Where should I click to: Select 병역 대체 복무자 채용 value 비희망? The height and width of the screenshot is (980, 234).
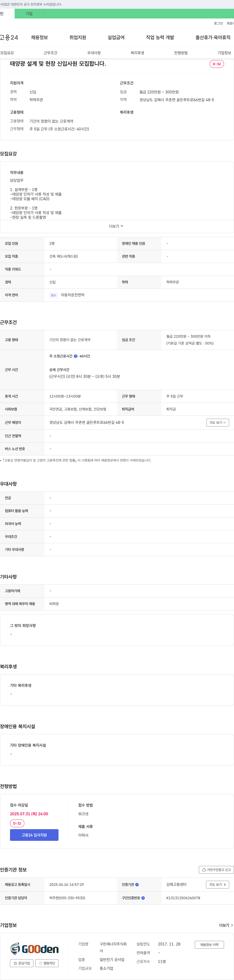[54, 604]
